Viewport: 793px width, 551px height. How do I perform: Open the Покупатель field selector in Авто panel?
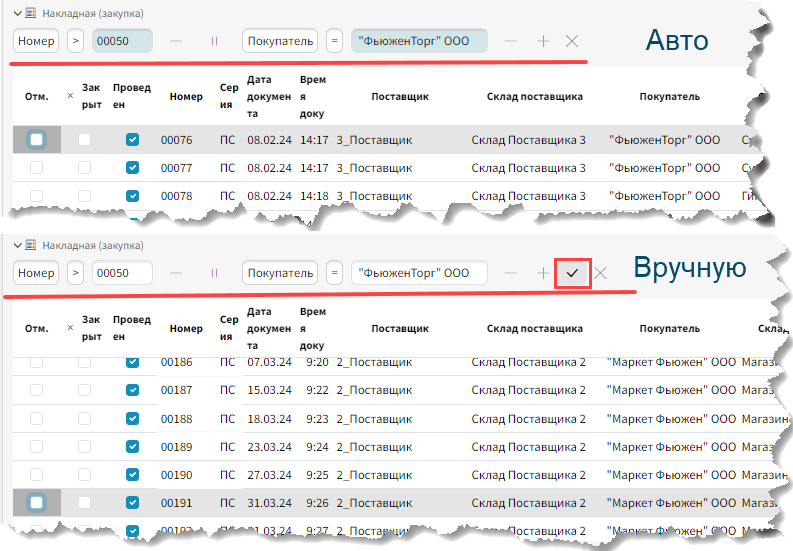click(279, 41)
